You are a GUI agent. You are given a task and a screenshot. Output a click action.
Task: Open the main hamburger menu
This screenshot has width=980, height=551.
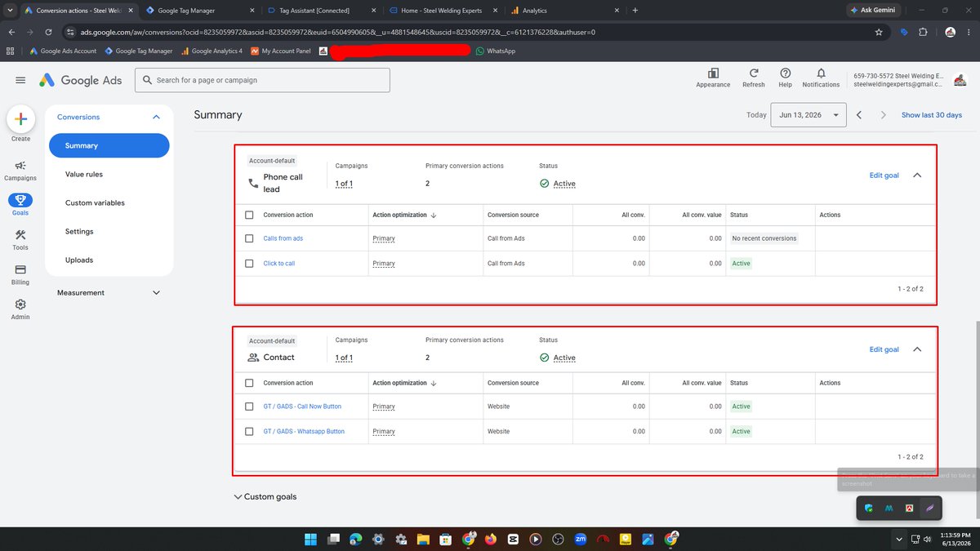(x=20, y=80)
